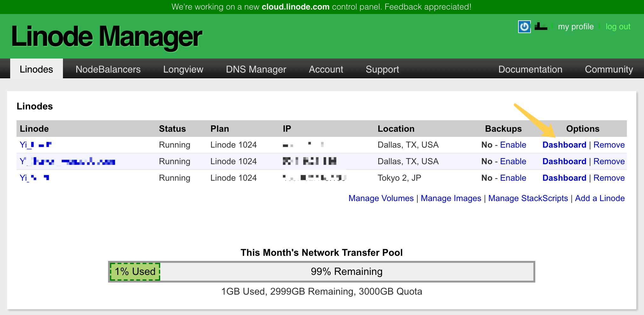Remove the Tokyo 2 Linode

[609, 178]
